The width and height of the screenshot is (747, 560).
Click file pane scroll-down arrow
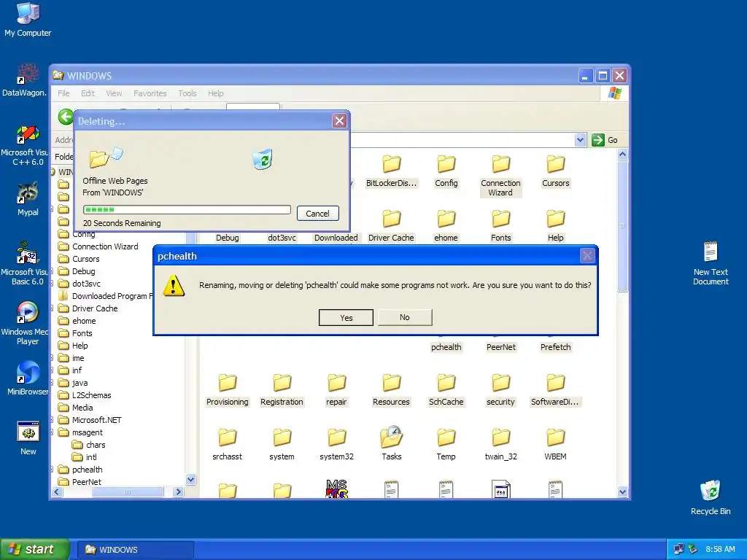[622, 492]
